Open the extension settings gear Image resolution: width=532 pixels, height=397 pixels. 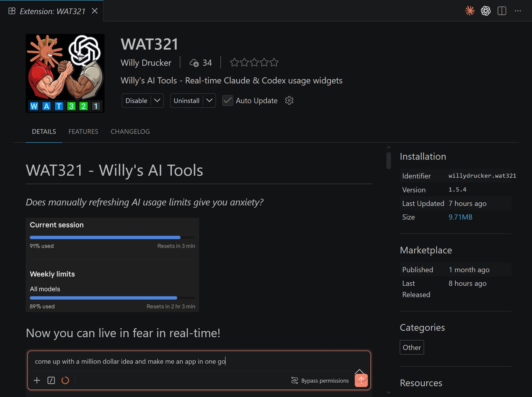pos(289,100)
